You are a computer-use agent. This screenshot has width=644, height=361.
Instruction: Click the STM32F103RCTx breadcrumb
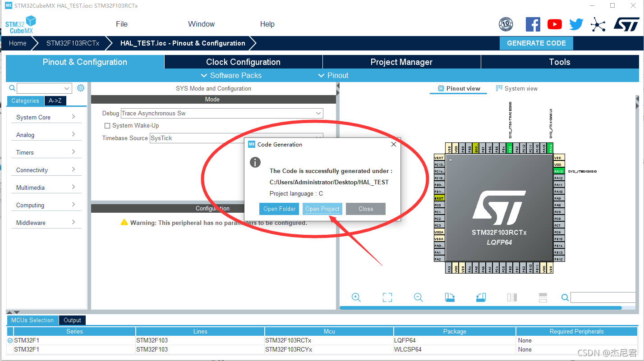coord(73,43)
